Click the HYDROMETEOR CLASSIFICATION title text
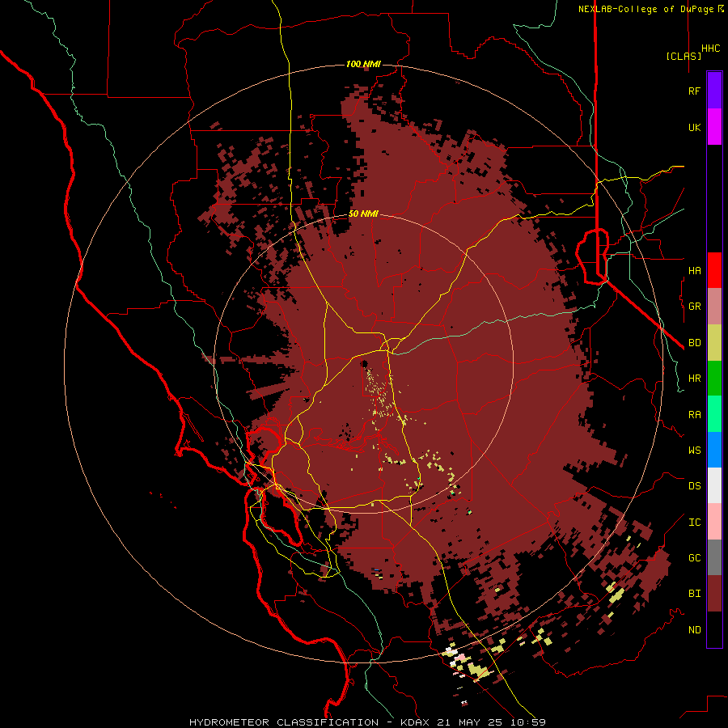Screen dimensions: 728x728 pyautogui.click(x=283, y=722)
